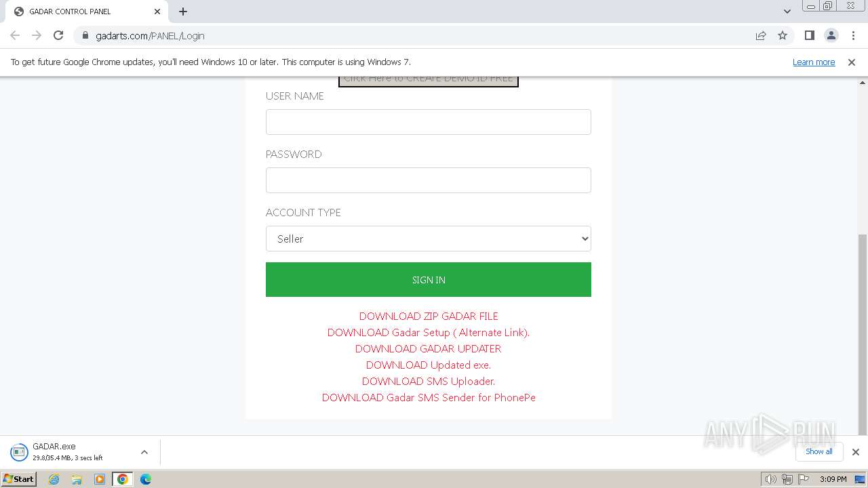Close the GADAR CONTROL PANEL tab
868x488 pixels.
click(157, 12)
